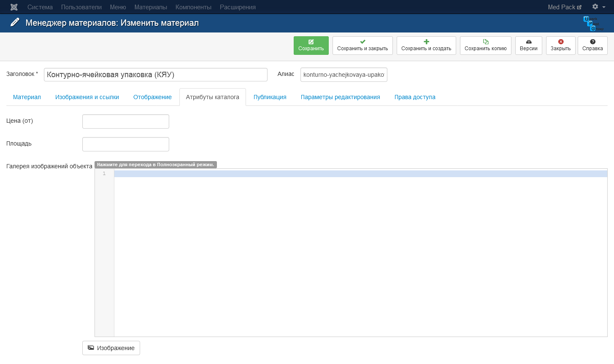The image size is (614, 364).
Task: Click the Закрыть button with red cross
Action: coord(561,46)
